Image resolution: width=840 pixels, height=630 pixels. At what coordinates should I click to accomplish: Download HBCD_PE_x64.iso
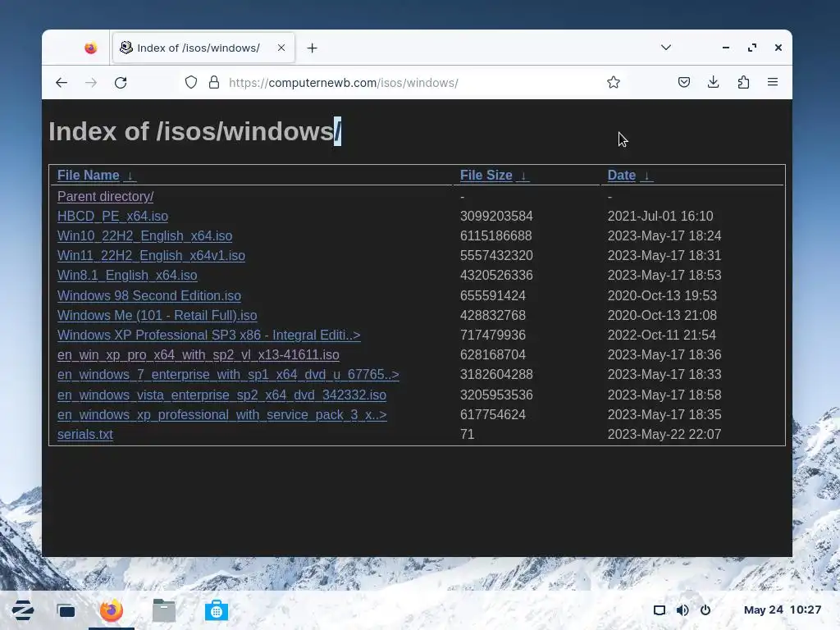(112, 216)
